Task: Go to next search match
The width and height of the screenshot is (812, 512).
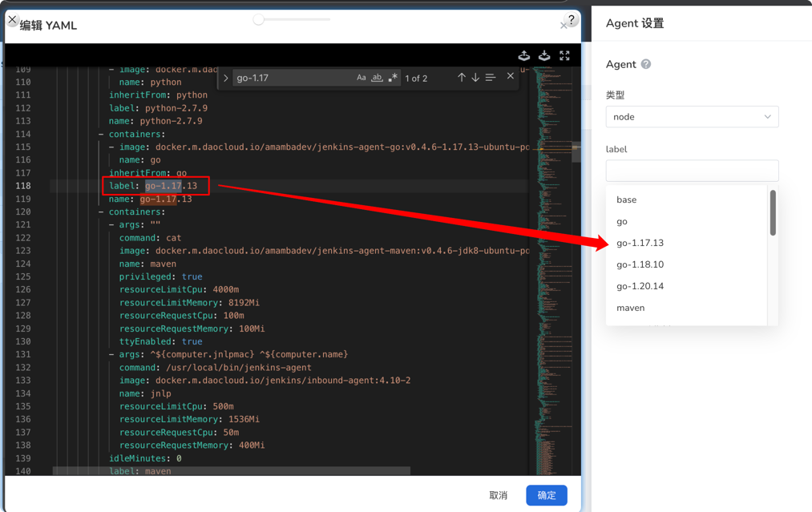Action: tap(475, 78)
